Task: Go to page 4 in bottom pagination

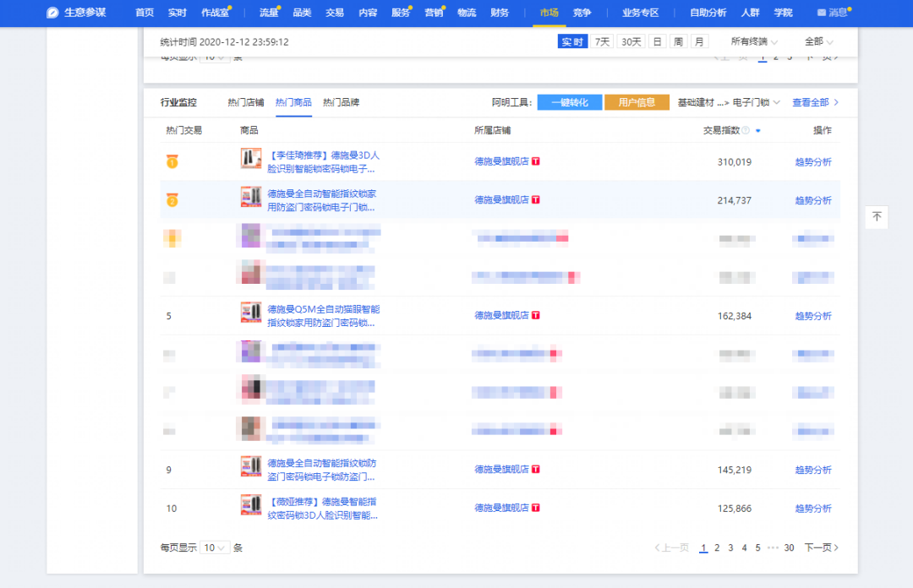Action: (744, 547)
